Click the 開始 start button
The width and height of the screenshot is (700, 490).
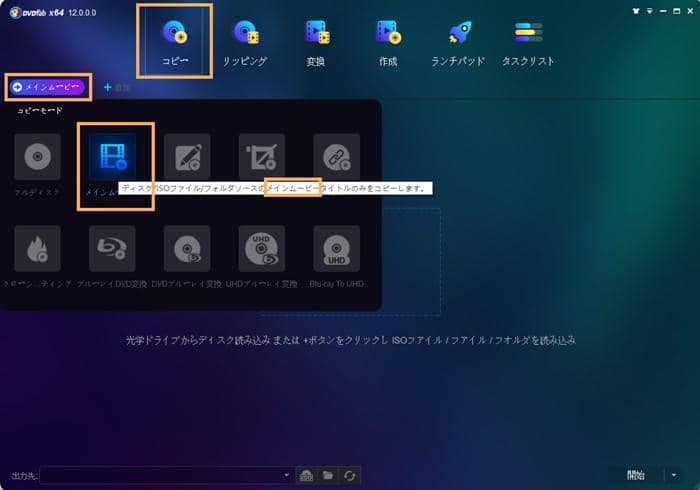tap(636, 475)
